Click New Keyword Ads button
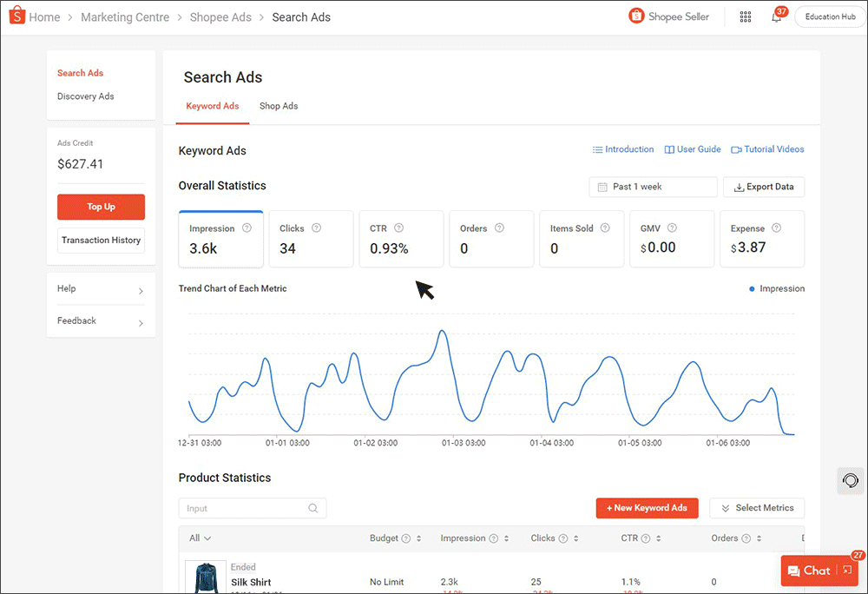The width and height of the screenshot is (868, 594). pos(648,508)
